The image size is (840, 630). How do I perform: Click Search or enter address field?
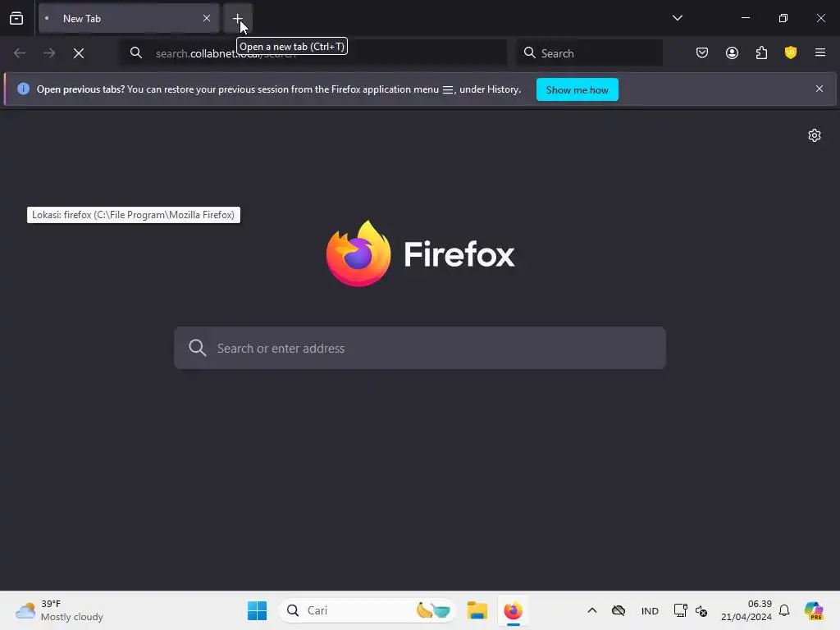point(420,348)
